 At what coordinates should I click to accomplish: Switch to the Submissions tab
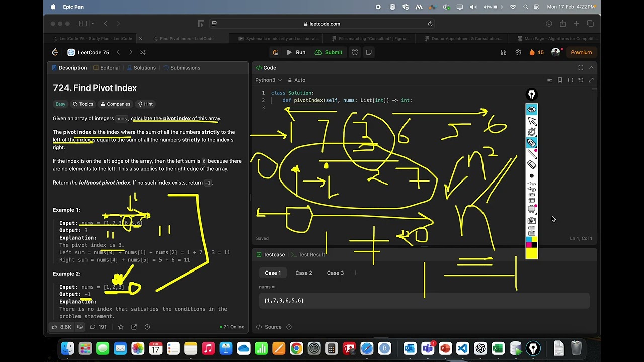point(181,68)
